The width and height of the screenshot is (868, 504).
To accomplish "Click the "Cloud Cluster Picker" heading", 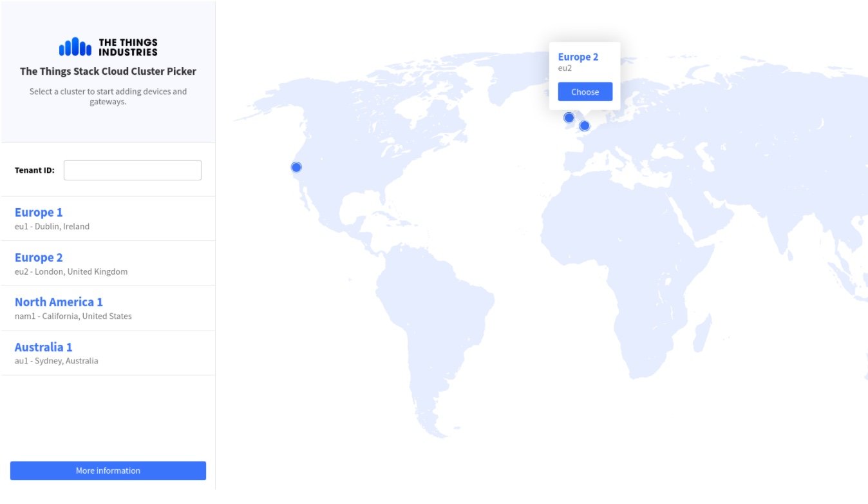I will click(108, 72).
